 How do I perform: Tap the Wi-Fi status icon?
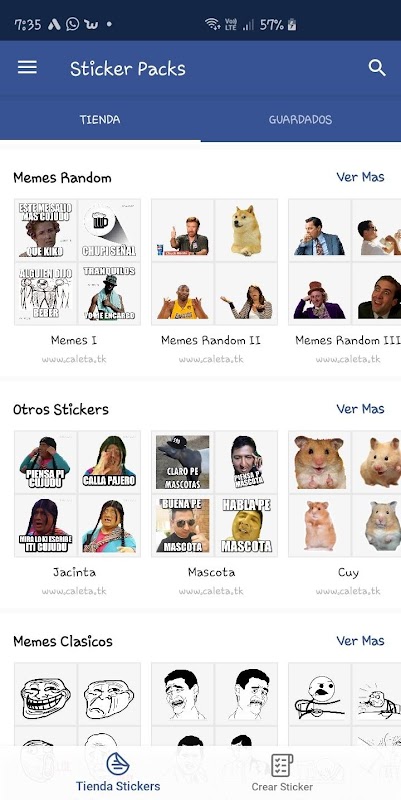212,24
